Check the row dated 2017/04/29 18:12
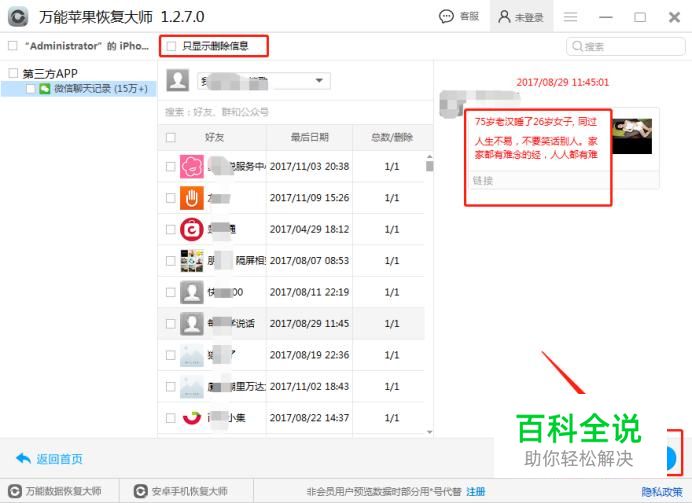The height and width of the screenshot is (503, 692). click(x=170, y=229)
